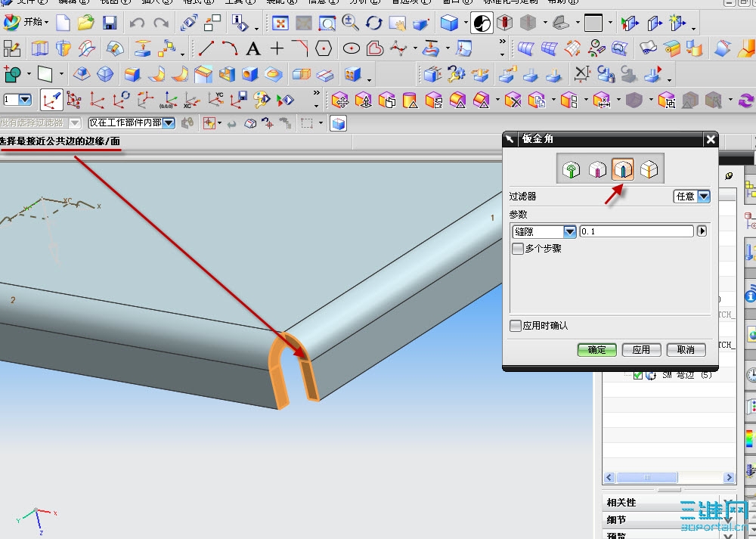This screenshot has height=539, width=756.
Task: Select the Line curve tool
Action: pos(206,48)
